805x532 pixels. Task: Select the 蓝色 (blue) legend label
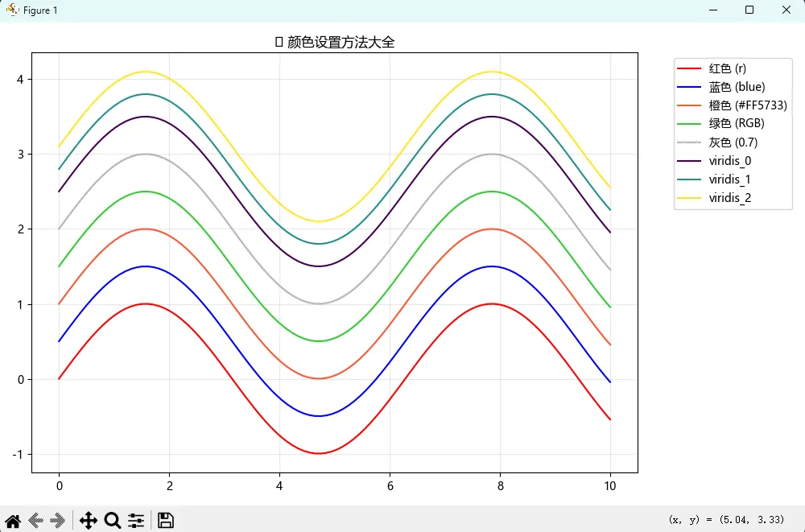(x=737, y=87)
